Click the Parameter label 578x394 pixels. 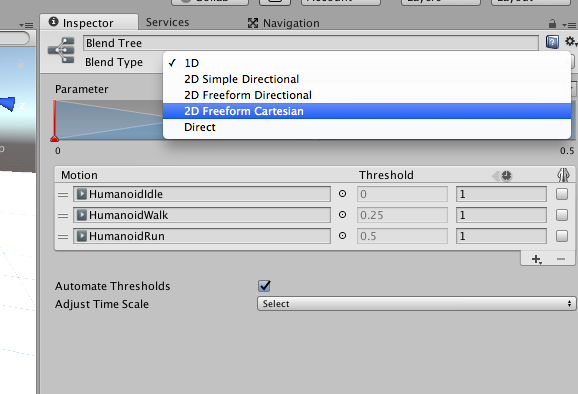tap(81, 89)
